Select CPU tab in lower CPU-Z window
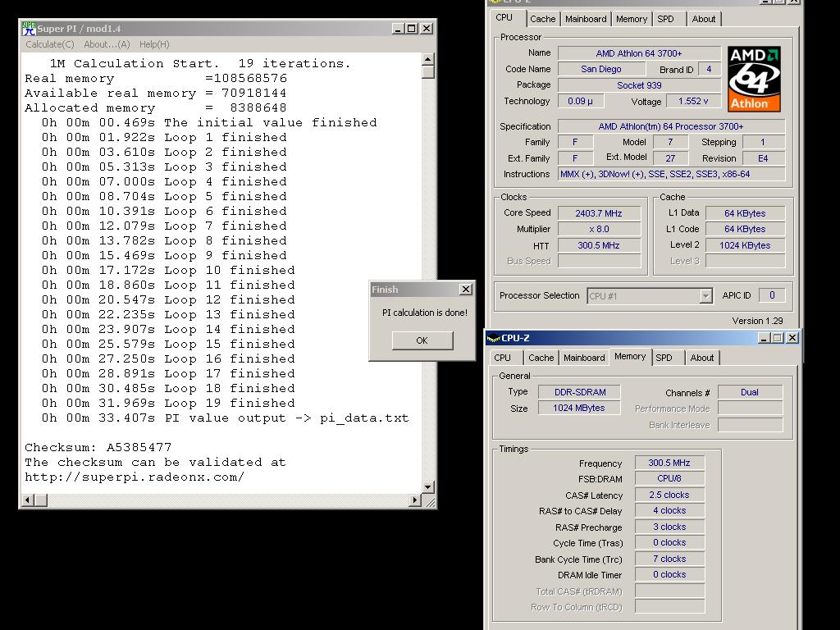 pos(503,358)
